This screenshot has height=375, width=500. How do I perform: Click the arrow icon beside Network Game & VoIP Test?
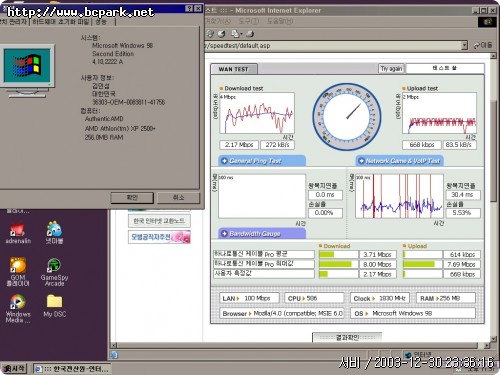[361, 161]
